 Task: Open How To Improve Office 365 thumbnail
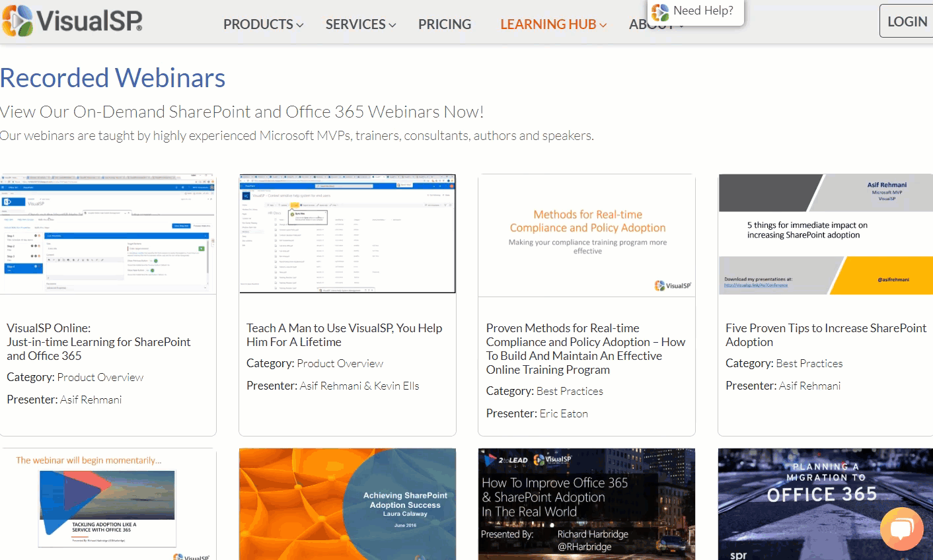pos(587,505)
